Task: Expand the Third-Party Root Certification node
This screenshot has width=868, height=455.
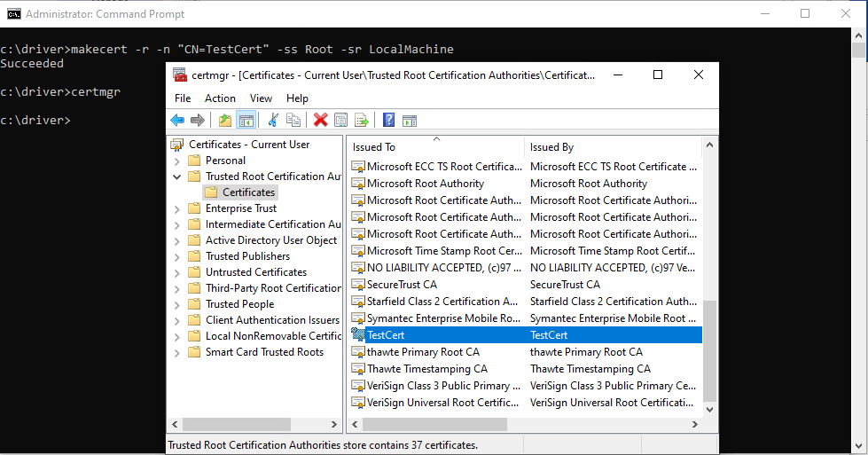Action: 176,289
